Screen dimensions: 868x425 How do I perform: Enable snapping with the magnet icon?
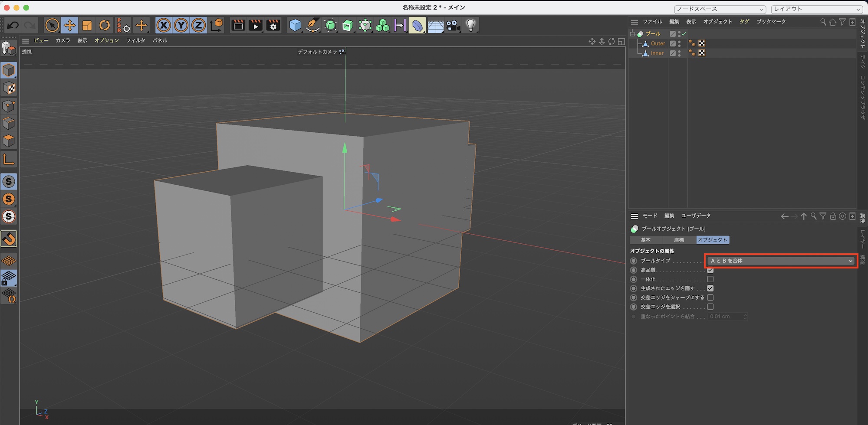[x=9, y=239]
